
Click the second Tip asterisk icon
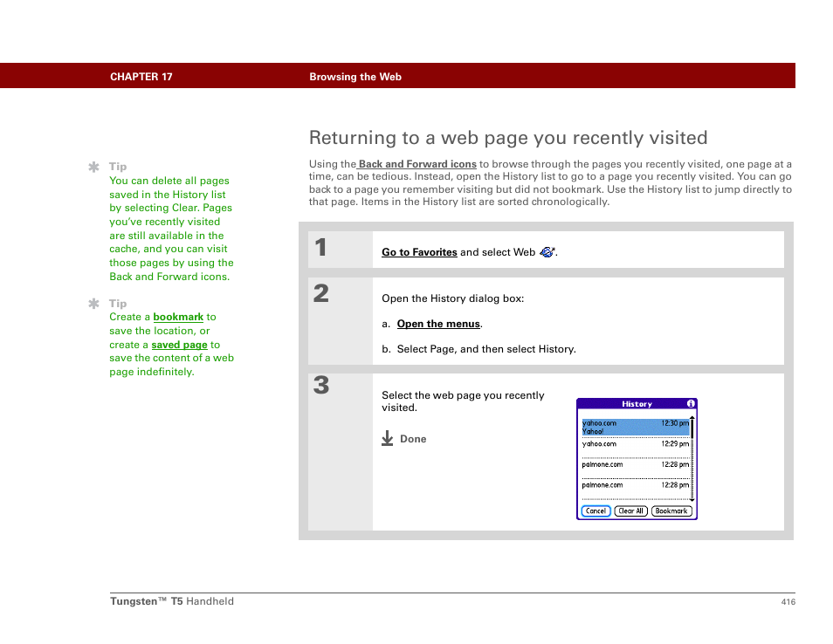coord(94,304)
